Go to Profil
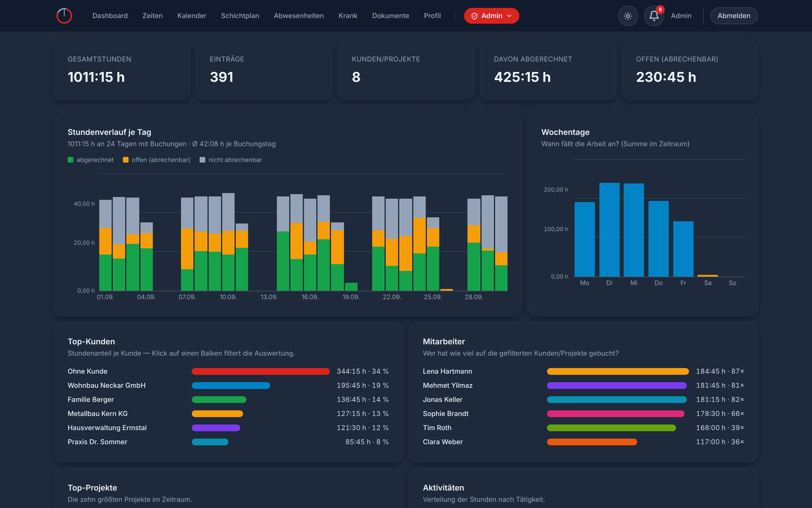 click(432, 16)
